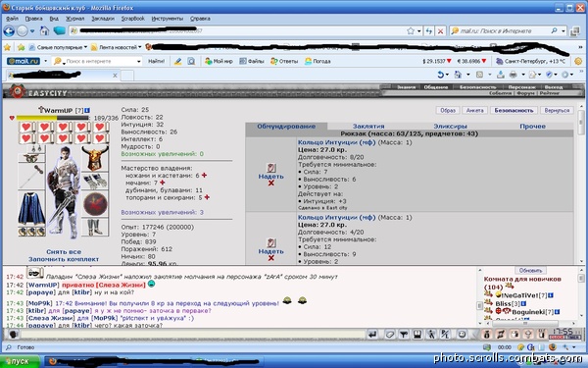Switch to the Заклятия tab

click(x=368, y=127)
